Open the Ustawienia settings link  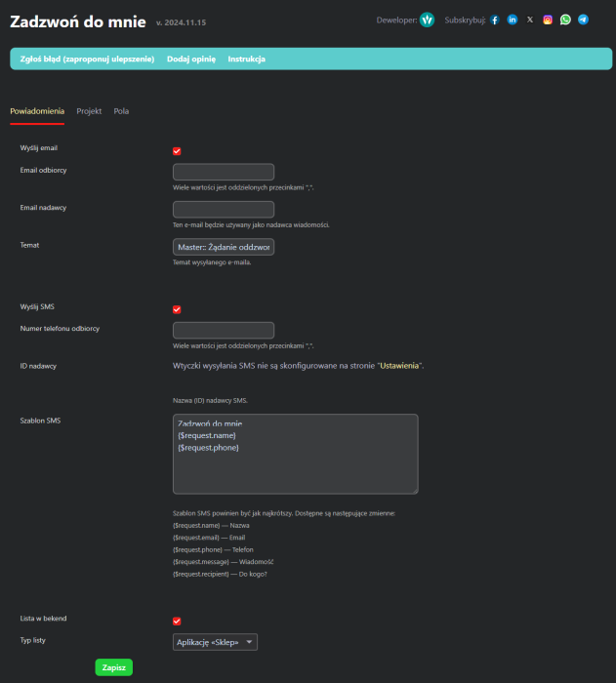click(x=399, y=366)
